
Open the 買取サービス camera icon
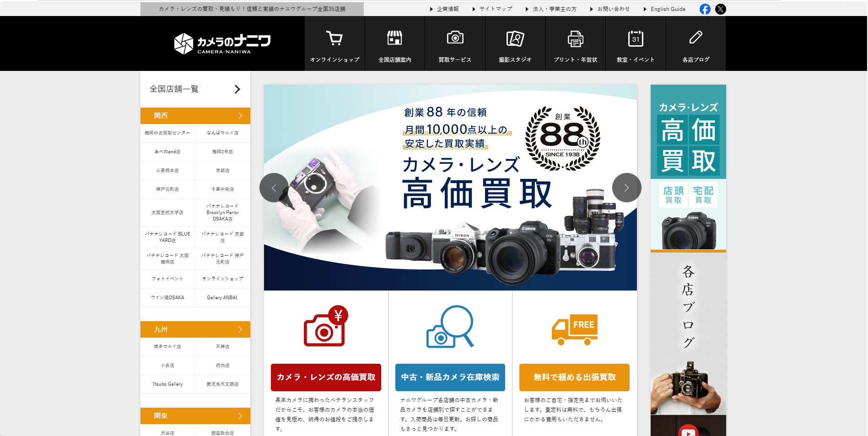point(455,38)
